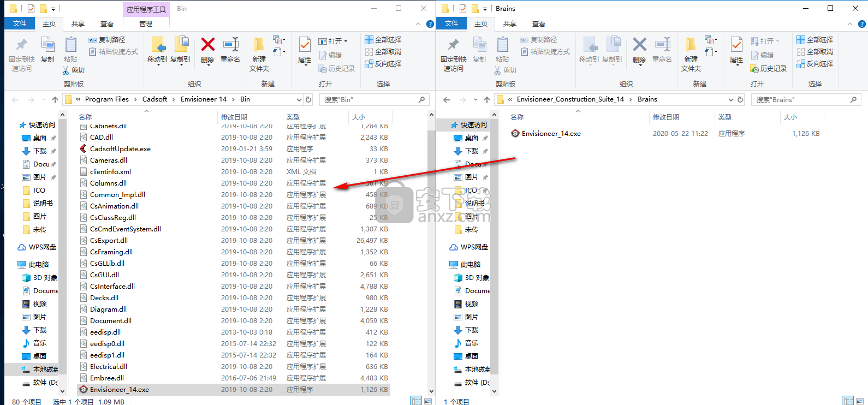The width and height of the screenshot is (868, 405).
Task: Open the Manage (管理) tab in Bin window
Action: pyautogui.click(x=146, y=23)
